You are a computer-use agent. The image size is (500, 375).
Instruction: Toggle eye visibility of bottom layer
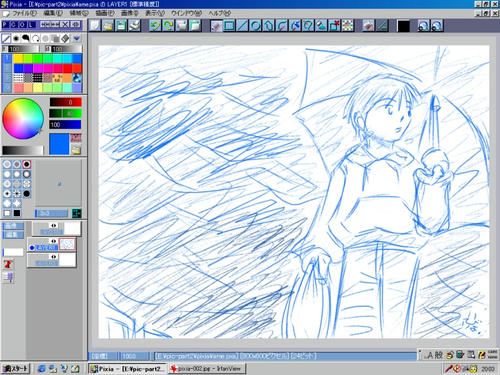(x=53, y=257)
